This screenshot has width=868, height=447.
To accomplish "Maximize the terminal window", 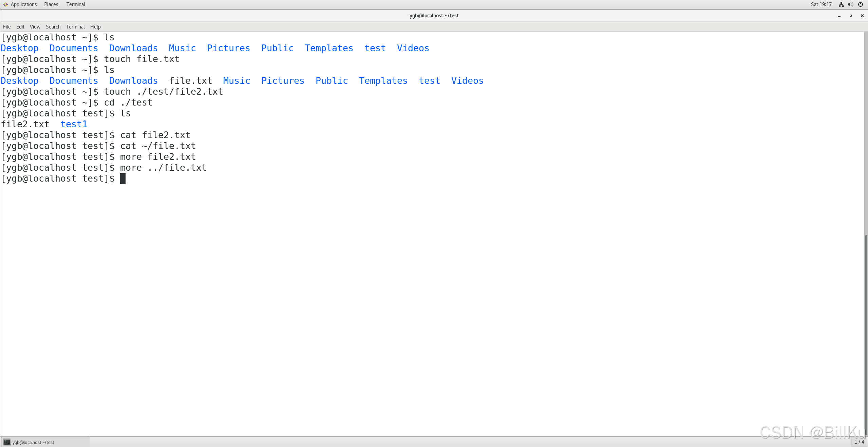I will tap(851, 16).
